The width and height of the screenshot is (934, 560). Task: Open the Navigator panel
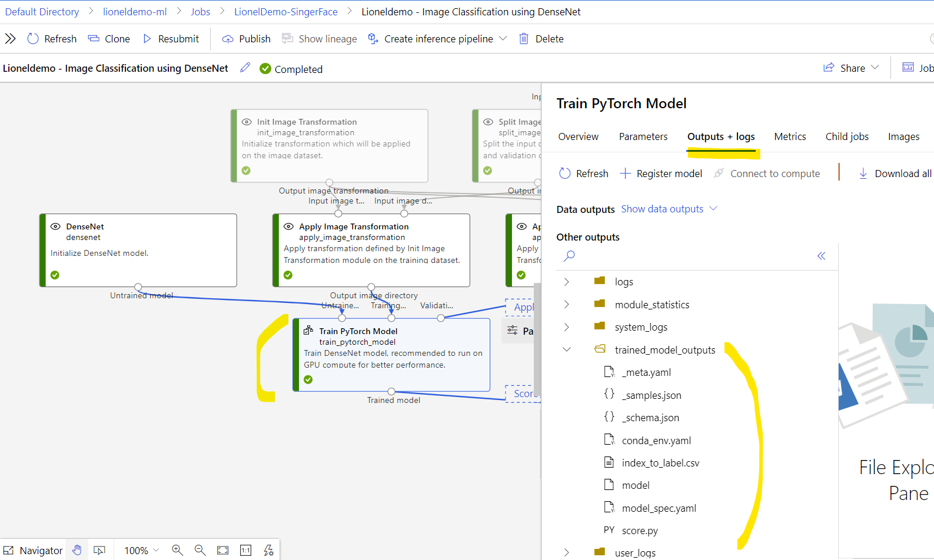tap(34, 551)
